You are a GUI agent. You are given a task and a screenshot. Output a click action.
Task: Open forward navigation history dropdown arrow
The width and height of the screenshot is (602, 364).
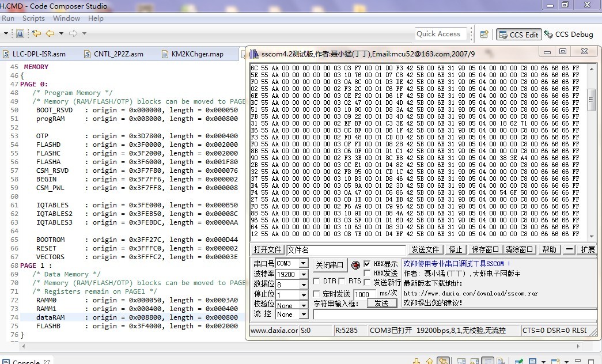point(84,33)
